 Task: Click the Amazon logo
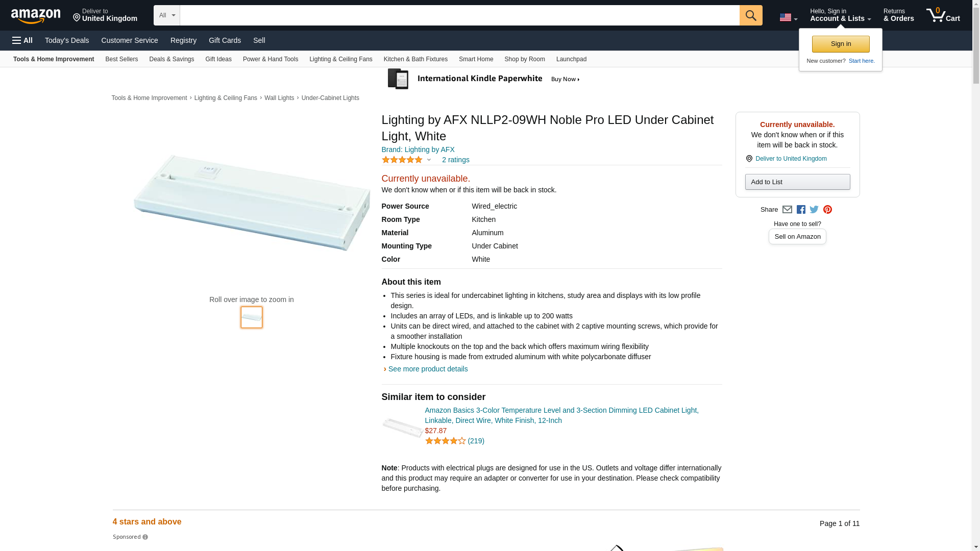[36, 16]
